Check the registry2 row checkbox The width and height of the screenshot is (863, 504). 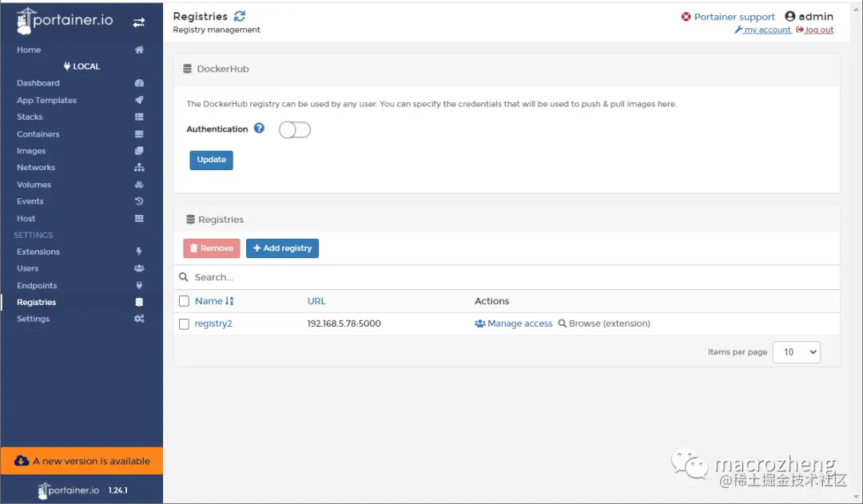(x=184, y=324)
